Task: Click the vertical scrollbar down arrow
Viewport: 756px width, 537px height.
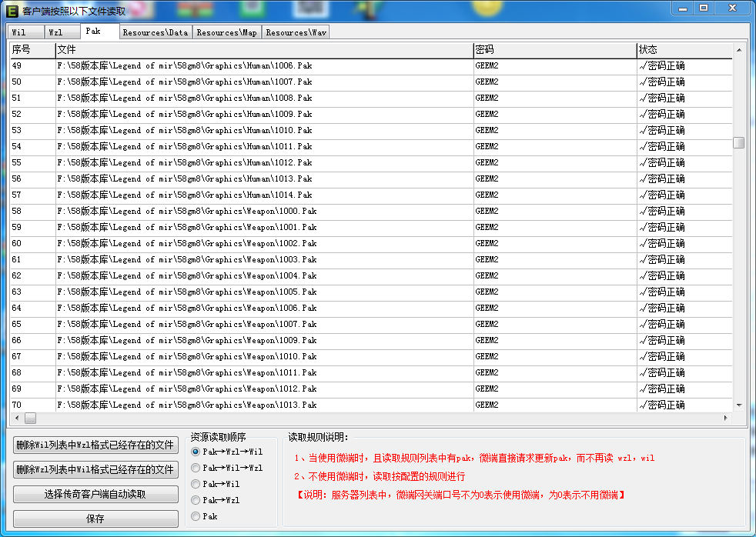Action: coord(739,405)
